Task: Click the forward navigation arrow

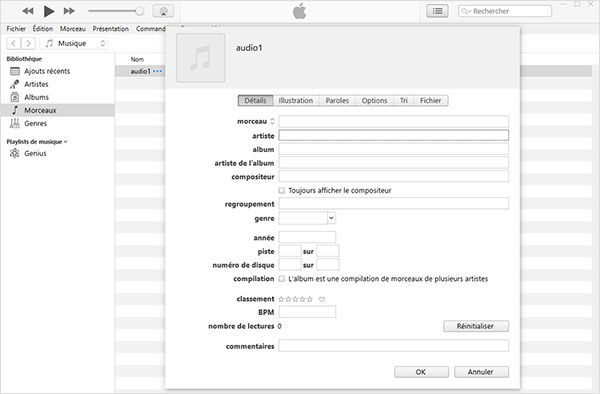Action: [28, 43]
